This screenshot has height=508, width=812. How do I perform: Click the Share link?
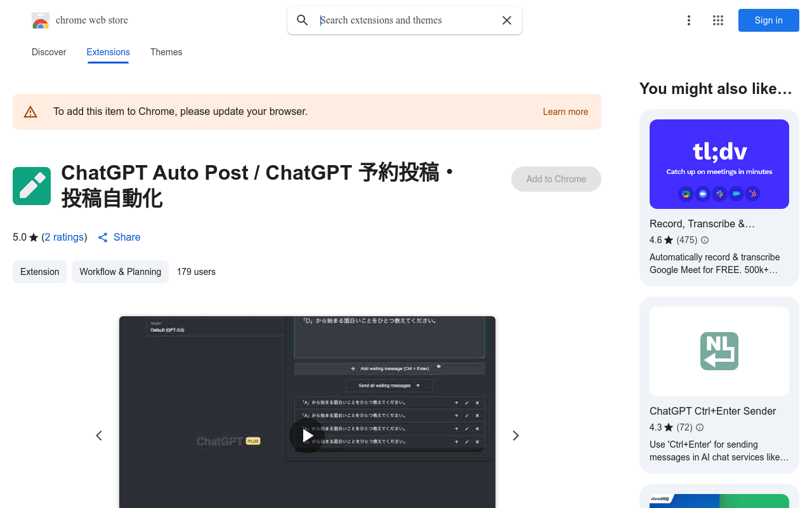click(127, 237)
